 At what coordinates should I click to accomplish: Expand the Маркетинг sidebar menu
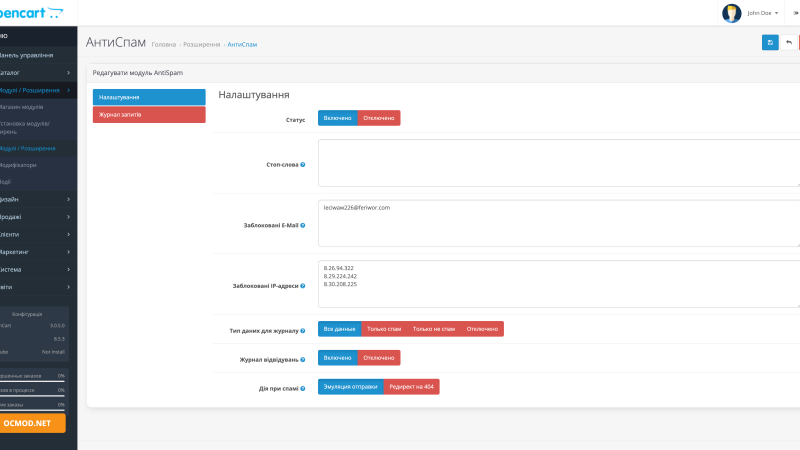(38, 252)
